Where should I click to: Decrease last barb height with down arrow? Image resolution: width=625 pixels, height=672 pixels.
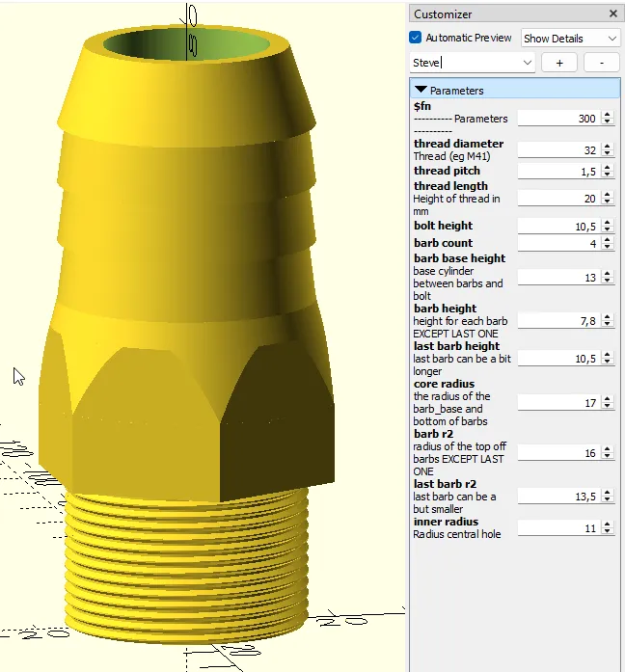pos(607,362)
